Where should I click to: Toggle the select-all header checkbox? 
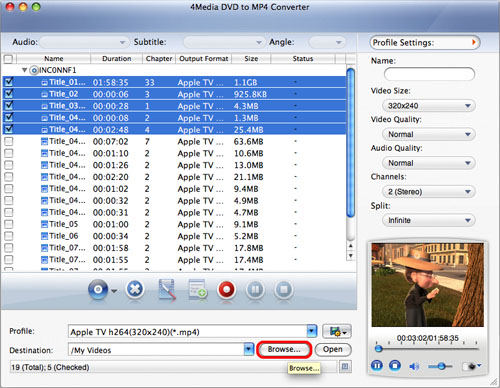tap(8, 59)
